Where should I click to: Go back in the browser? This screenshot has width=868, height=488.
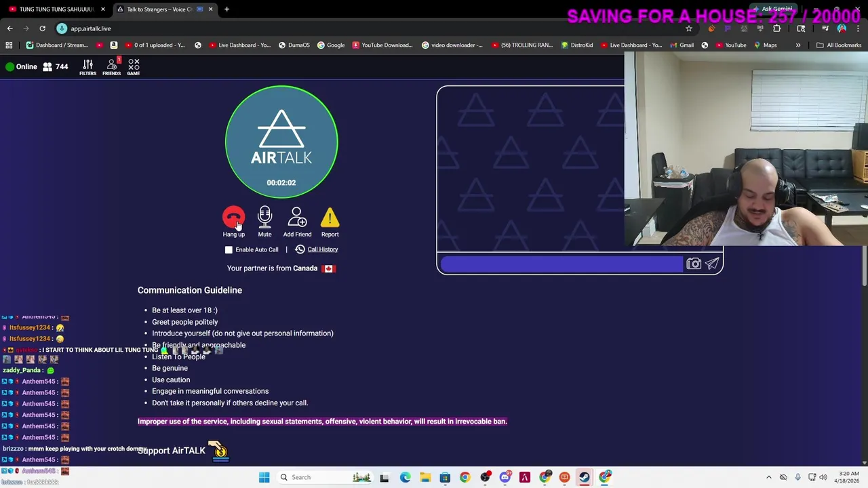click(x=9, y=28)
